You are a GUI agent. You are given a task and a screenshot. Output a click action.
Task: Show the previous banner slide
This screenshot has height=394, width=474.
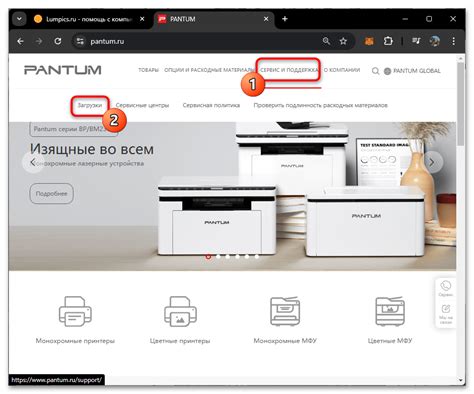[33, 162]
